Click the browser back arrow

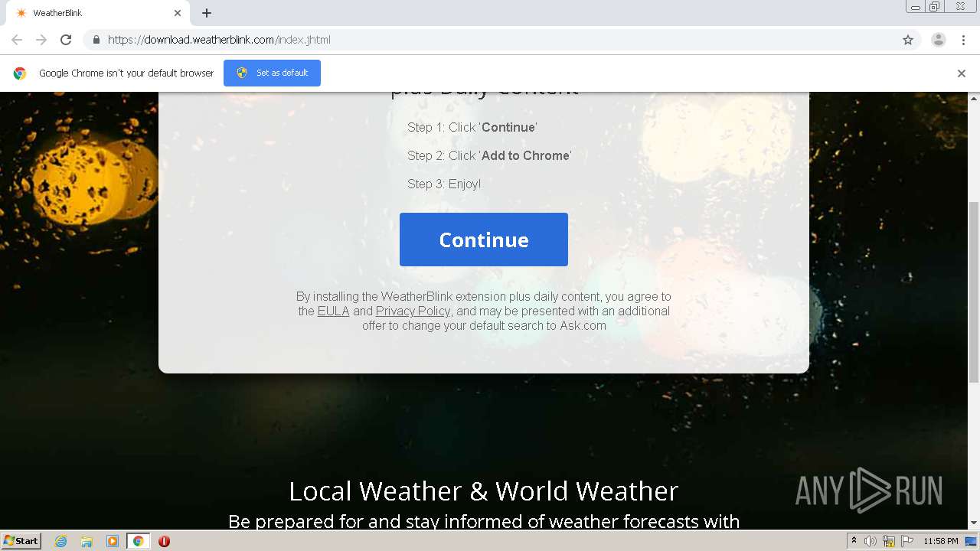coord(17,40)
